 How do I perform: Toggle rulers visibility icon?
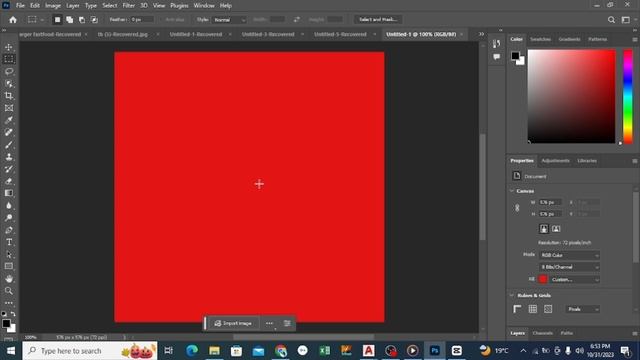517,309
